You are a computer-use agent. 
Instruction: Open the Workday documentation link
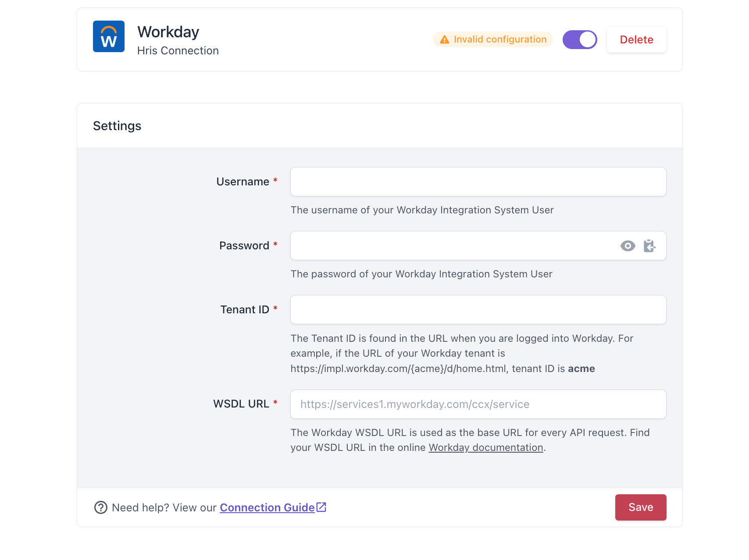486,447
